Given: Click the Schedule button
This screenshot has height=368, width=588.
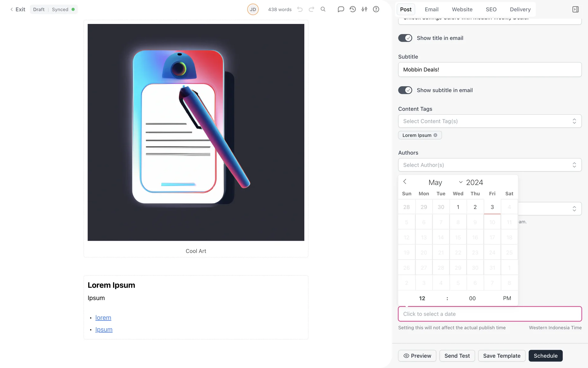Looking at the screenshot, I should click(x=545, y=356).
